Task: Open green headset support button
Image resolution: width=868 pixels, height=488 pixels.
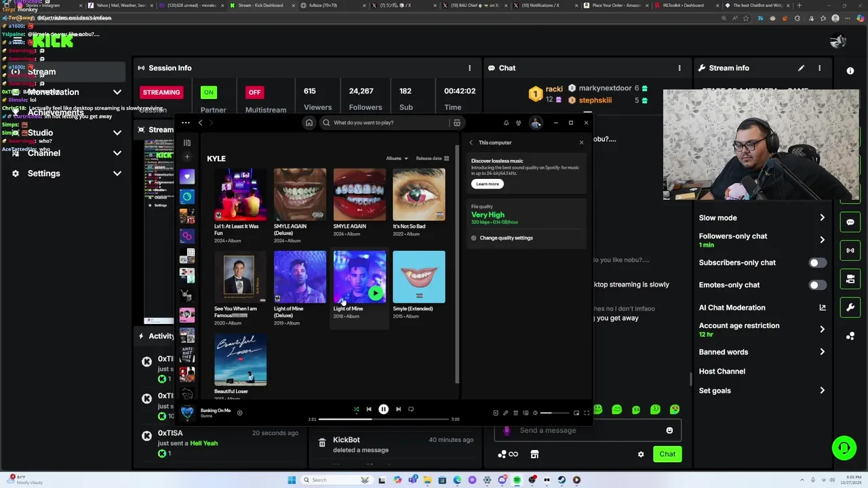Action: [844, 448]
